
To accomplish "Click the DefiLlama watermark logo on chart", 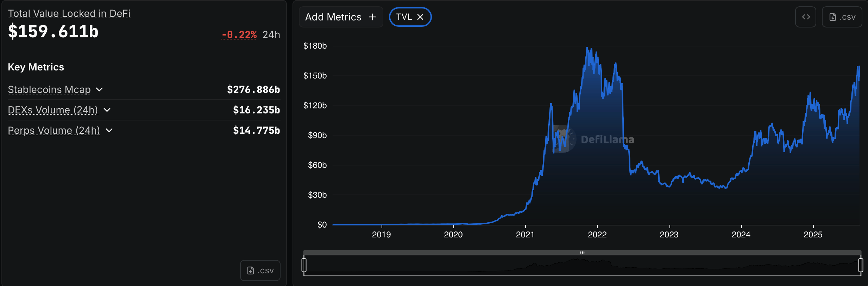I will 564,139.
